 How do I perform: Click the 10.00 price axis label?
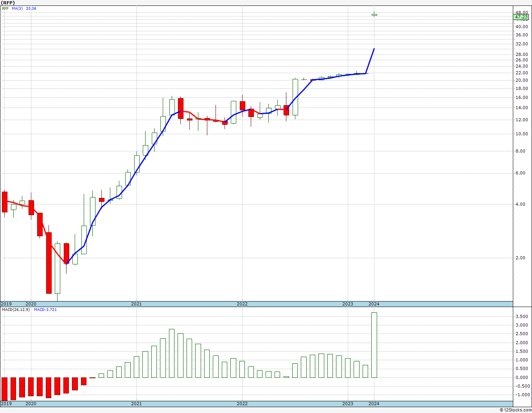(521, 134)
